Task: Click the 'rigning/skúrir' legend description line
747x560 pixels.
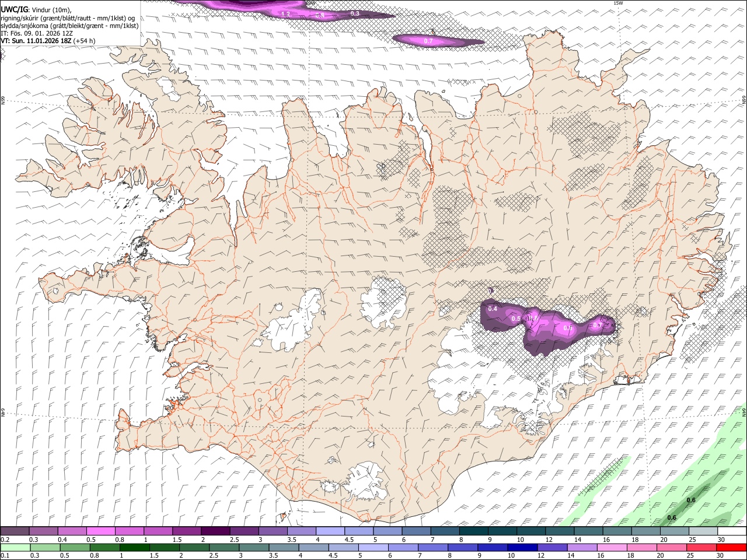Action: click(68, 18)
